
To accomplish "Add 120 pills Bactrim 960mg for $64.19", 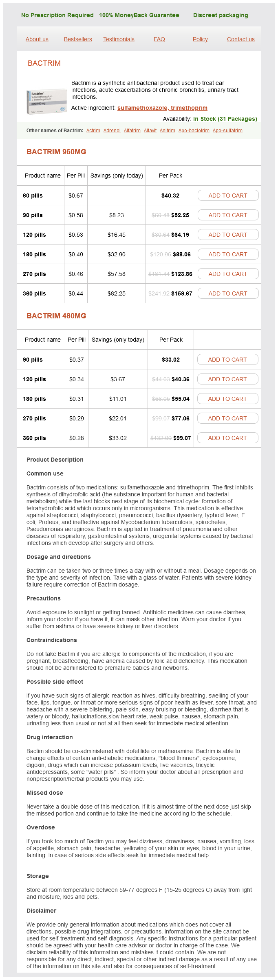I will pyautogui.click(x=228, y=235).
